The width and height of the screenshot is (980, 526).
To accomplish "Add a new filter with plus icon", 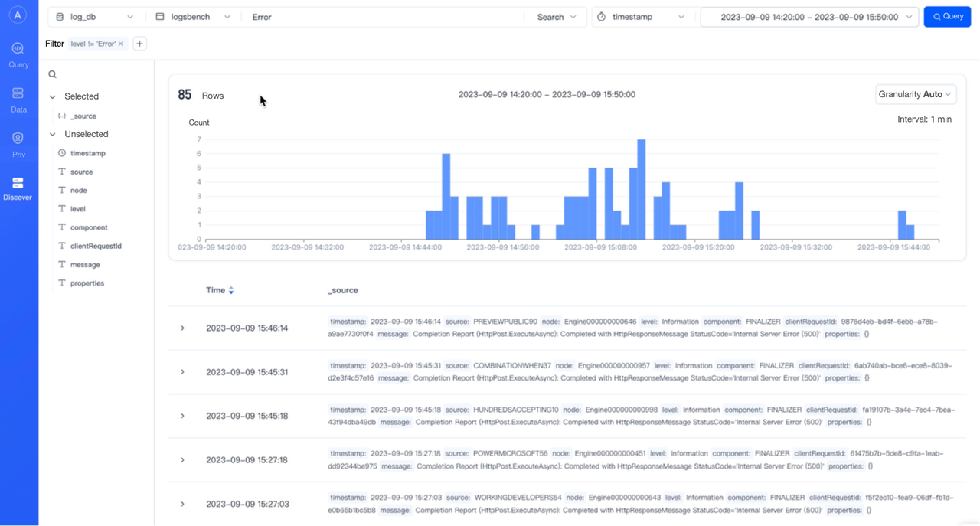I will click(139, 44).
